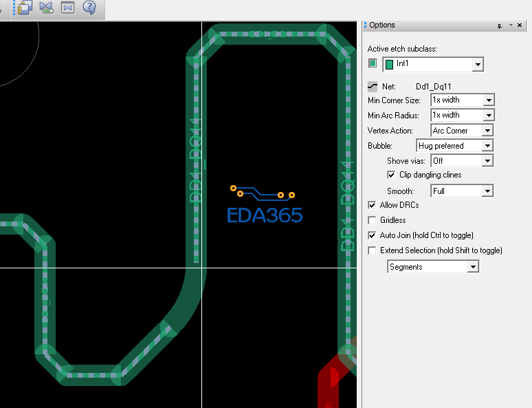Enable Extend Selection checkbox
The width and height of the screenshot is (532, 408).
click(x=373, y=250)
